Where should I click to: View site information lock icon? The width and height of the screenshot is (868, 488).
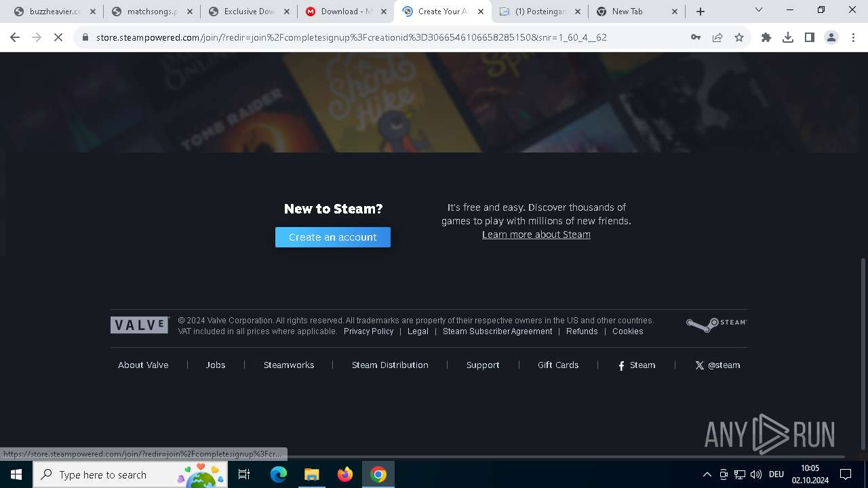[x=85, y=37]
